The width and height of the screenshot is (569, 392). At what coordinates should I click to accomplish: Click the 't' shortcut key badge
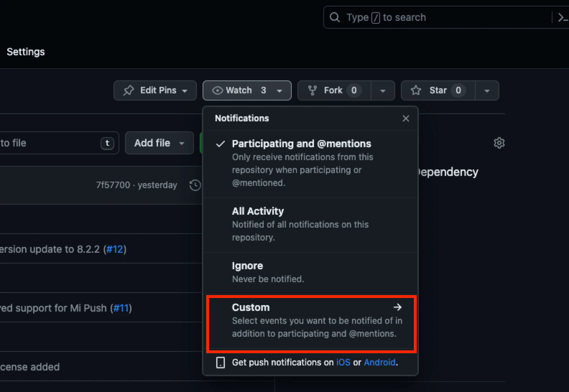[107, 143]
